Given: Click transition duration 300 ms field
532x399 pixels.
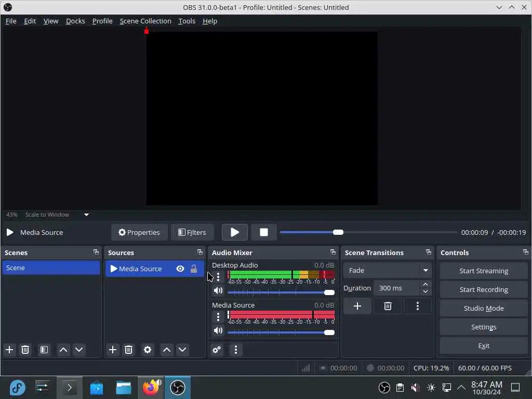Looking at the screenshot, I should [397, 288].
